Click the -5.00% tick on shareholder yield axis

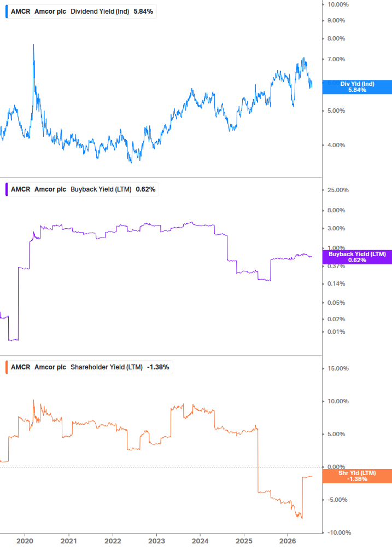[337, 500]
